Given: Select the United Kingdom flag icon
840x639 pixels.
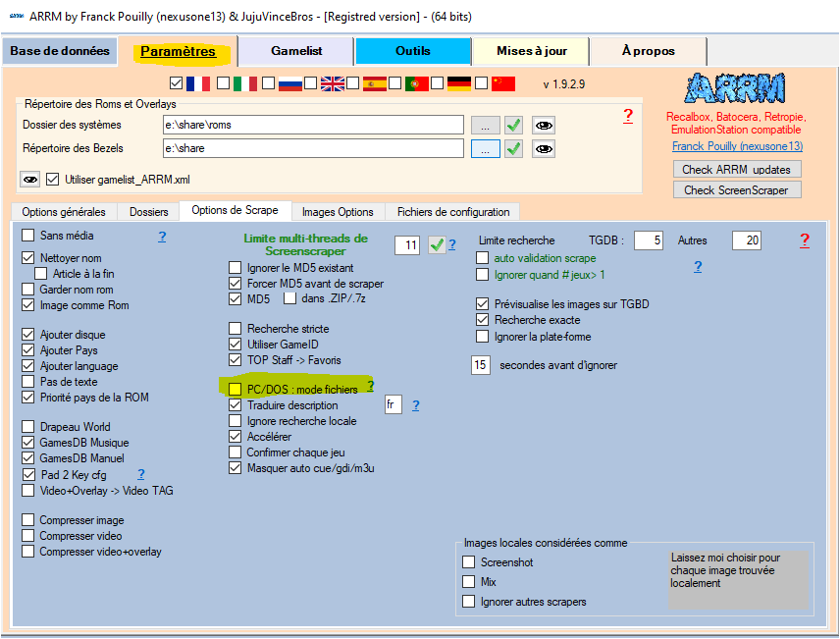Looking at the screenshot, I should pos(333,83).
